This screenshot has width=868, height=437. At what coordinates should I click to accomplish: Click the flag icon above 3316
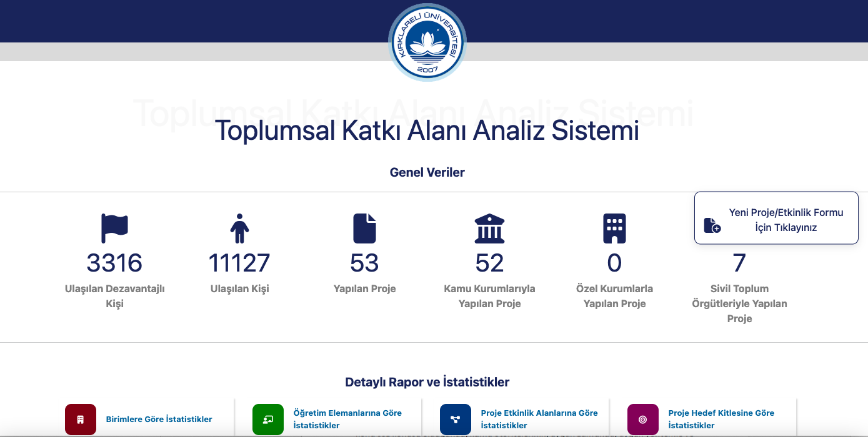(114, 228)
